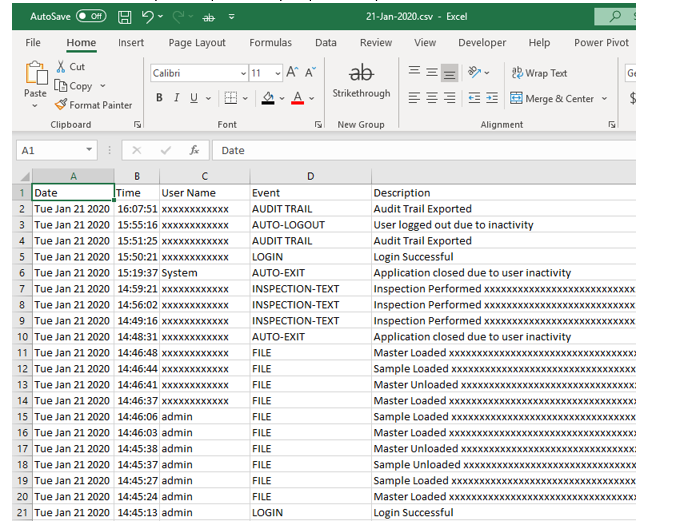
Task: Toggle Bold formatting
Action: coord(159,98)
